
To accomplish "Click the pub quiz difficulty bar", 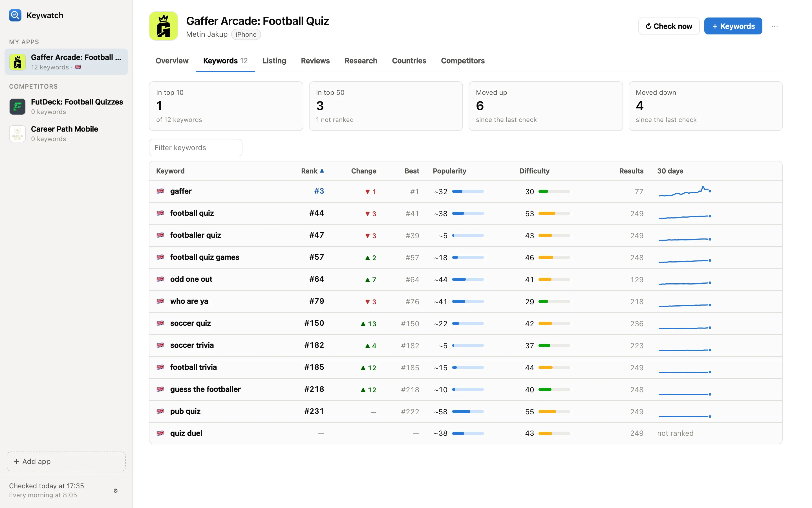I will tap(554, 411).
